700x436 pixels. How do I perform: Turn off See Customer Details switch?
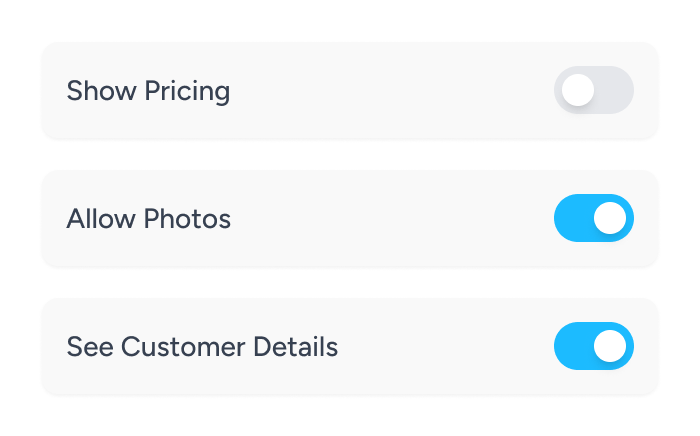[593, 346]
